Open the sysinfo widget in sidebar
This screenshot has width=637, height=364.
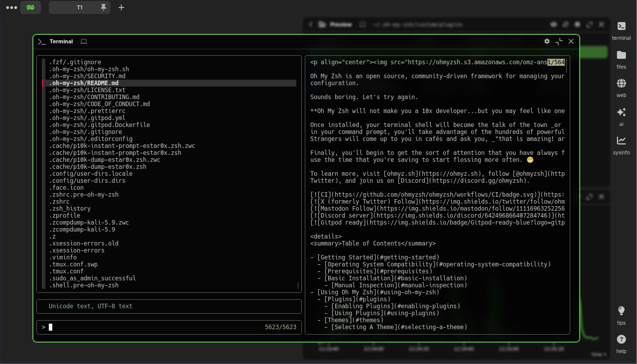click(622, 145)
